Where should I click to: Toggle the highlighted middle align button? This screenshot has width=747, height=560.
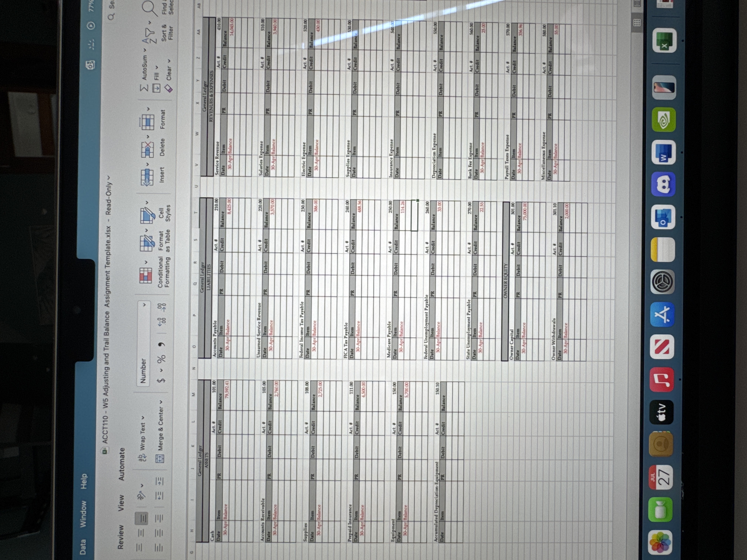click(x=142, y=519)
